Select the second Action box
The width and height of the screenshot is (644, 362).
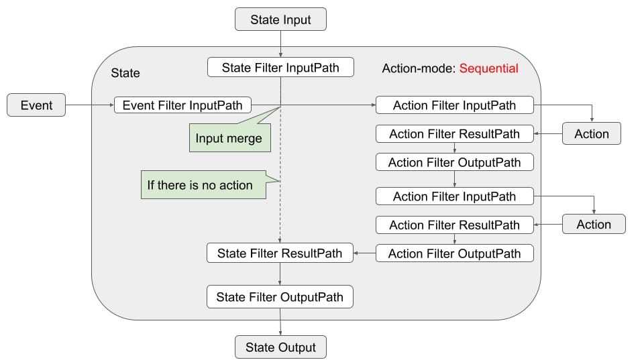click(594, 224)
